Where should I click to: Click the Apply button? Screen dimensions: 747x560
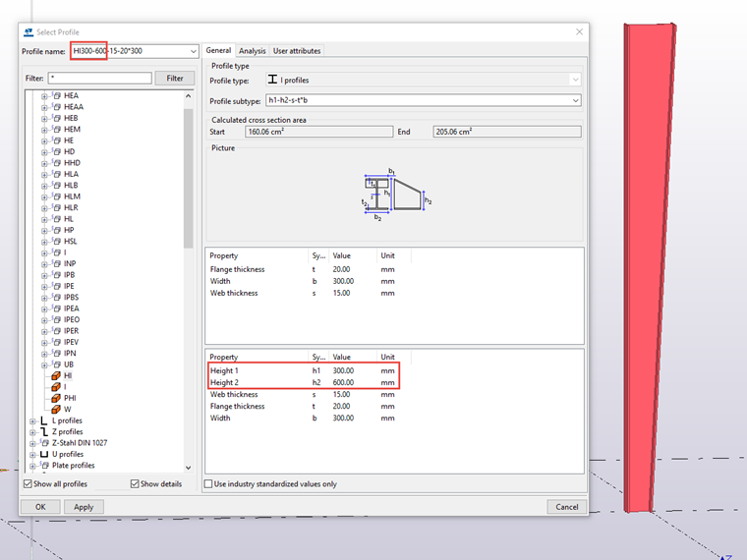pos(84,507)
